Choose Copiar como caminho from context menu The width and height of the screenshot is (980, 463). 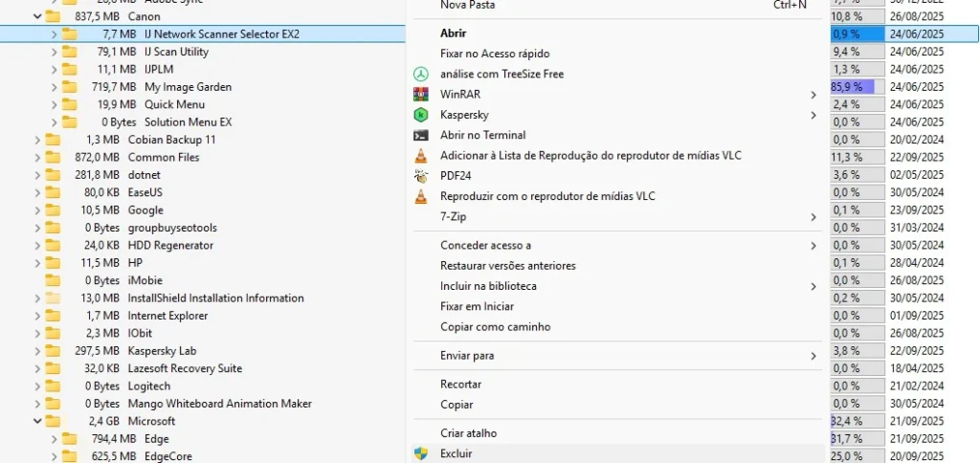pos(495,326)
